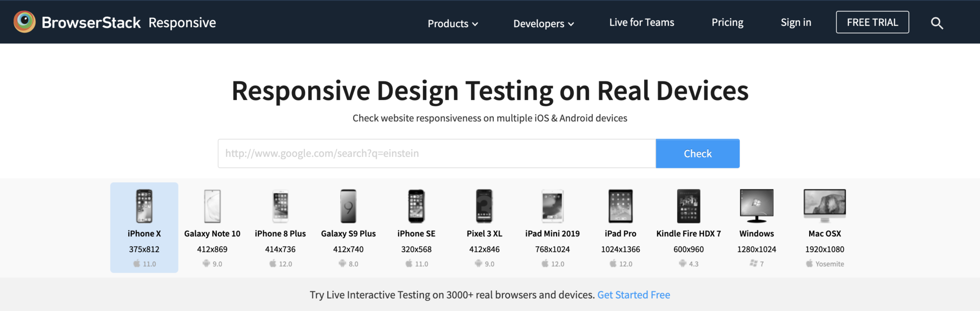Click Sign in link

796,22
